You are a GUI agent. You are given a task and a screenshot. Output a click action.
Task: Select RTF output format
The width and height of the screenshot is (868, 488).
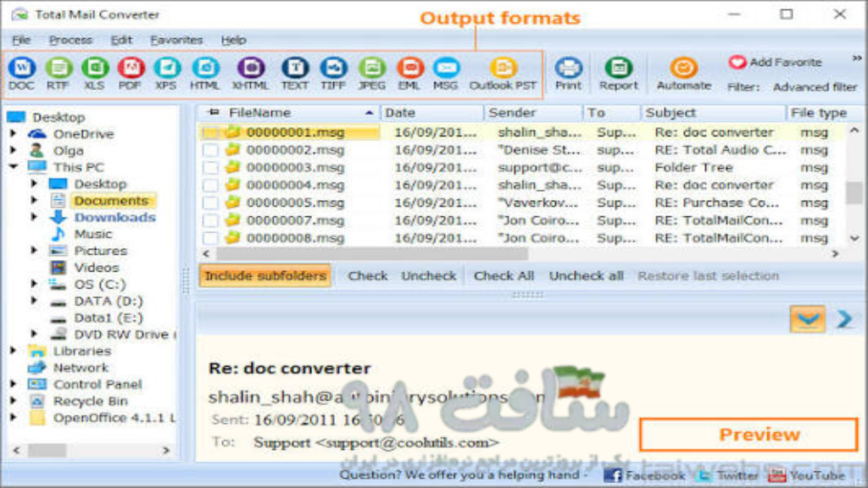pyautogui.click(x=58, y=74)
